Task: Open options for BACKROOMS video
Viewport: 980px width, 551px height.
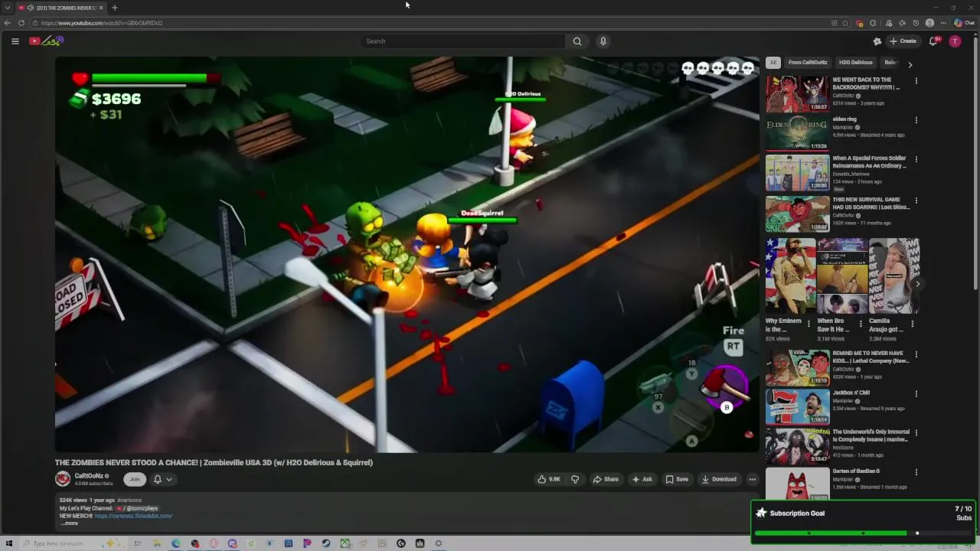Action: (916, 80)
